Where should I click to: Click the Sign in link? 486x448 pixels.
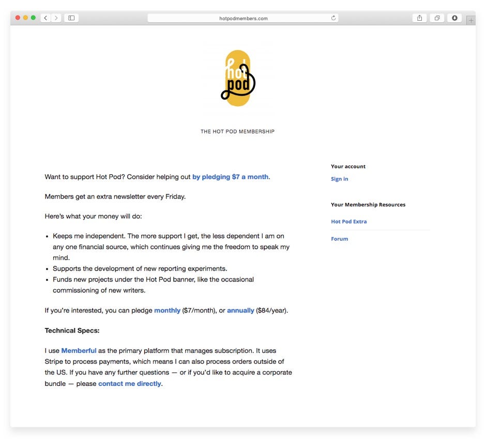339,179
